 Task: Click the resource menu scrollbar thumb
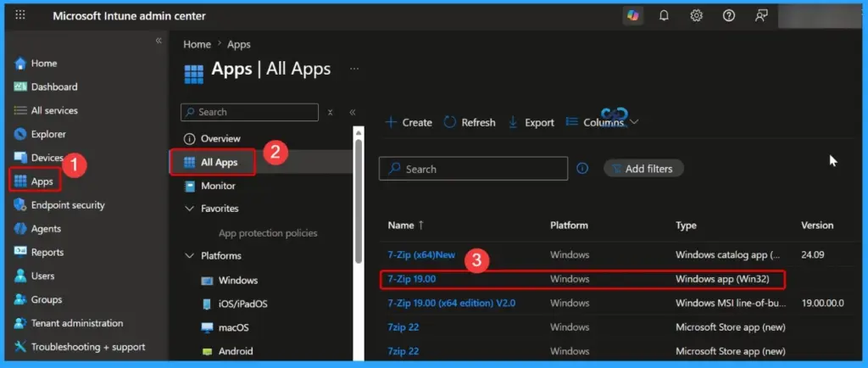click(x=359, y=201)
